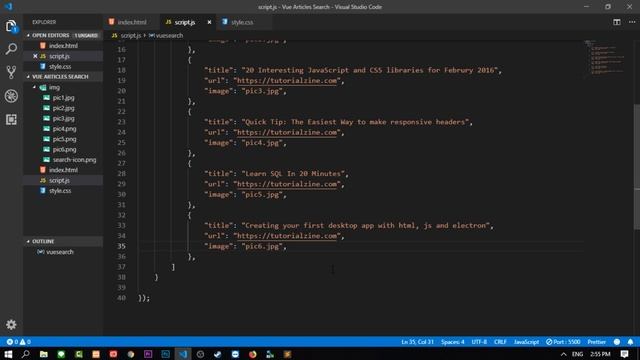
Task: Open the Manage gear icon
Action: [11, 324]
